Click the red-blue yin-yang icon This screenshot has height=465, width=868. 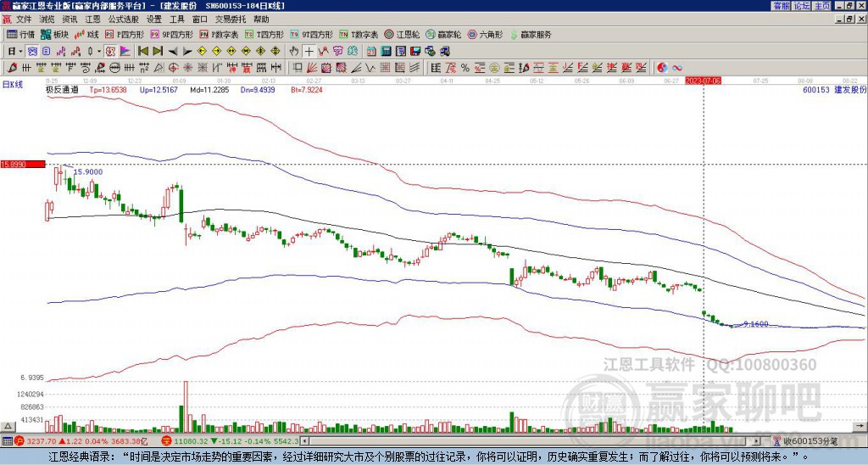pyautogui.click(x=662, y=68)
